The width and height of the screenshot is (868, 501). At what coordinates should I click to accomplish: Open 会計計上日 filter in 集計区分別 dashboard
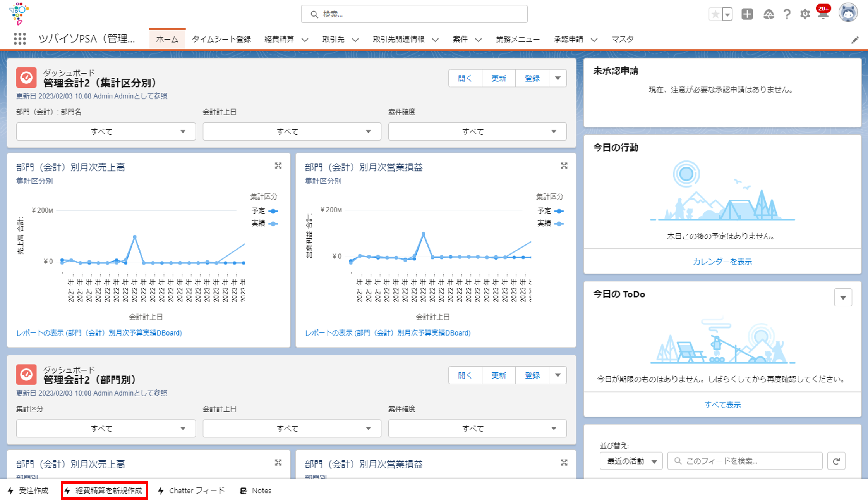pos(292,132)
